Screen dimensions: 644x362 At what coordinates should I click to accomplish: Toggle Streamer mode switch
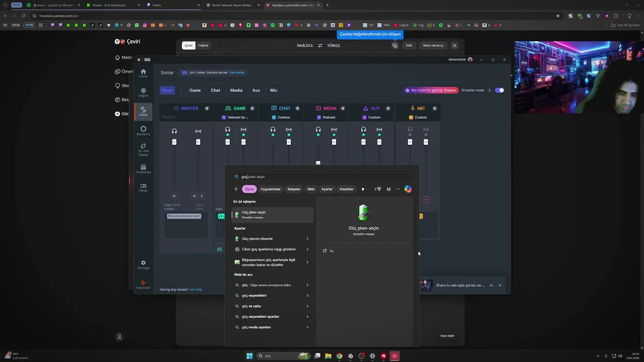[x=500, y=90]
